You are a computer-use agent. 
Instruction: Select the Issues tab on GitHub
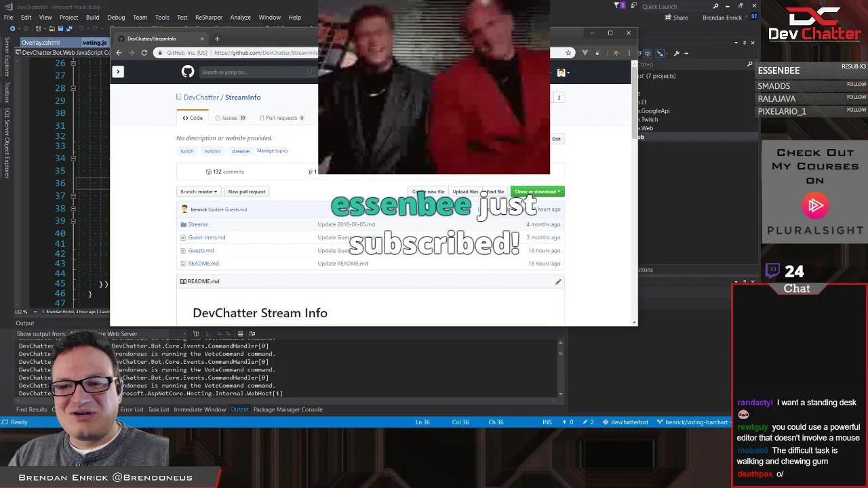pyautogui.click(x=230, y=118)
